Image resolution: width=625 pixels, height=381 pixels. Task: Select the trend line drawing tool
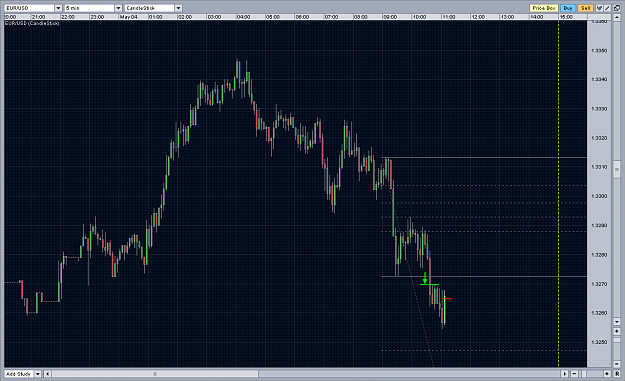[x=607, y=8]
